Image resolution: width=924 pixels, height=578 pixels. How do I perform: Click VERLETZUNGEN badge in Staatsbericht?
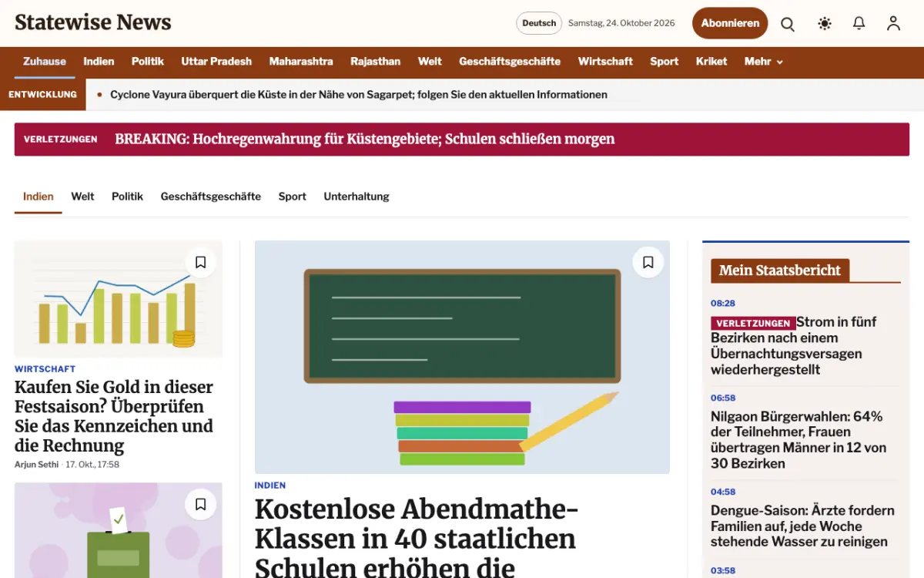coord(753,324)
